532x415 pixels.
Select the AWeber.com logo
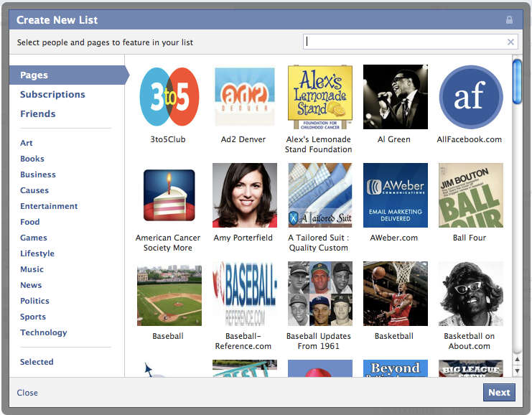coord(396,195)
